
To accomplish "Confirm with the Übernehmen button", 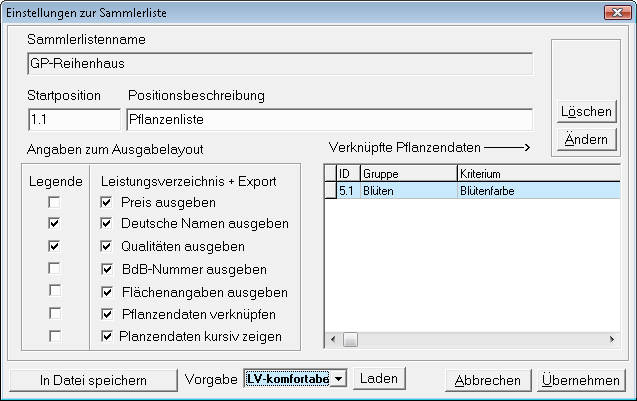I will point(581,380).
